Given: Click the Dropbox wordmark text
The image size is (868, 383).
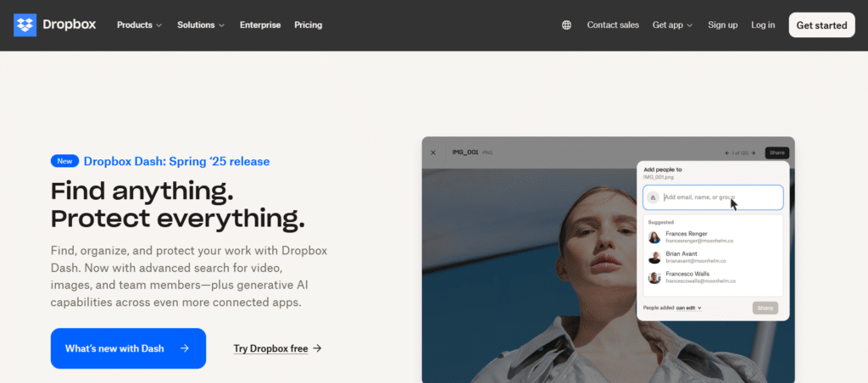Looking at the screenshot, I should point(70,25).
